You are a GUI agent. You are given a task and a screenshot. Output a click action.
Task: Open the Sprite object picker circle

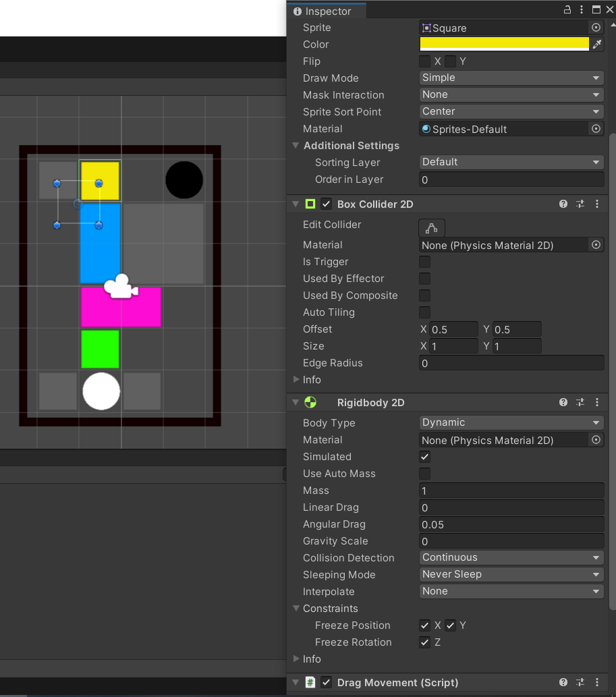click(596, 28)
